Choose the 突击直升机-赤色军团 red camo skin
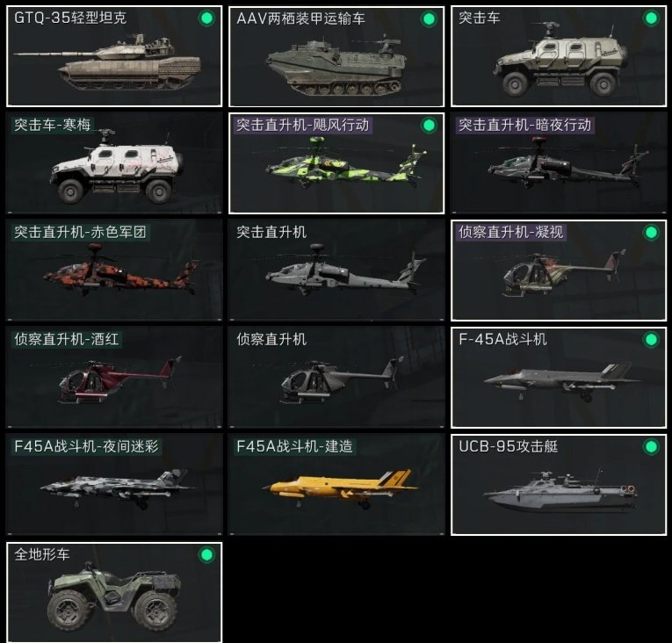Screen dimensions: 672x643 tap(114, 271)
